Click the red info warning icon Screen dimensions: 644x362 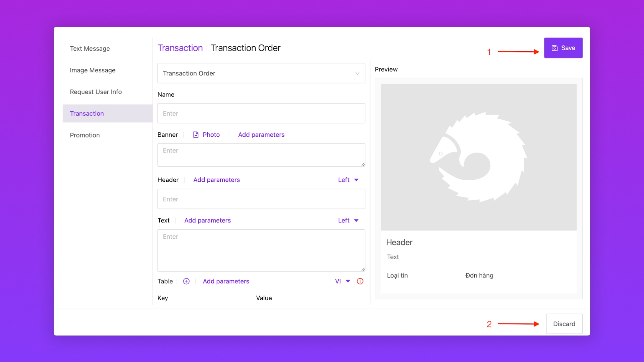pos(360,281)
